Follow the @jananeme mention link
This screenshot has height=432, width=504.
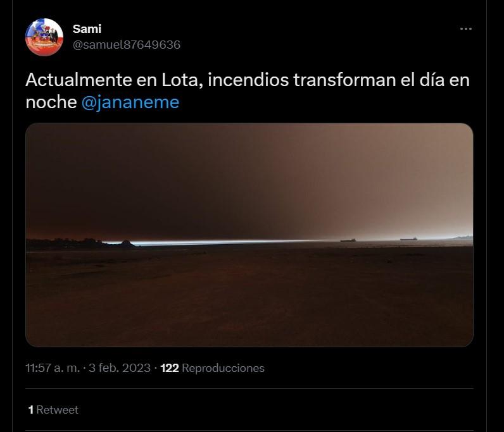(x=130, y=102)
